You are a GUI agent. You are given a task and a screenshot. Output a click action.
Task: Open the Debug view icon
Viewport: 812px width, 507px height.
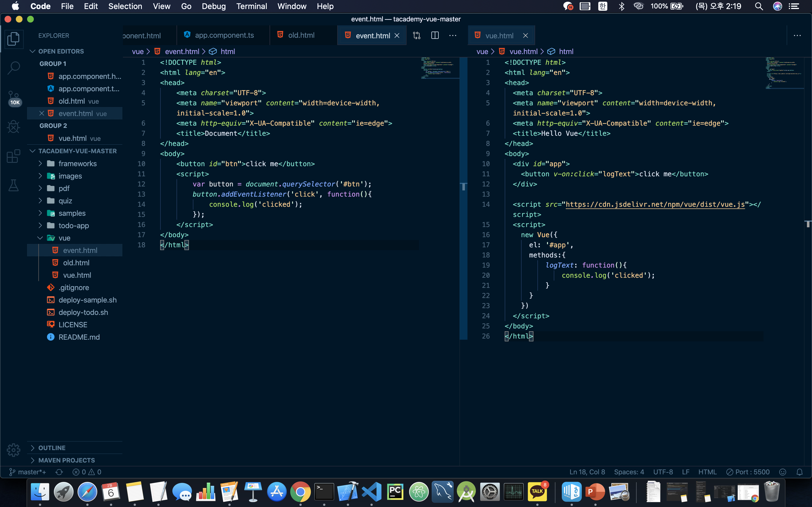pos(14,127)
